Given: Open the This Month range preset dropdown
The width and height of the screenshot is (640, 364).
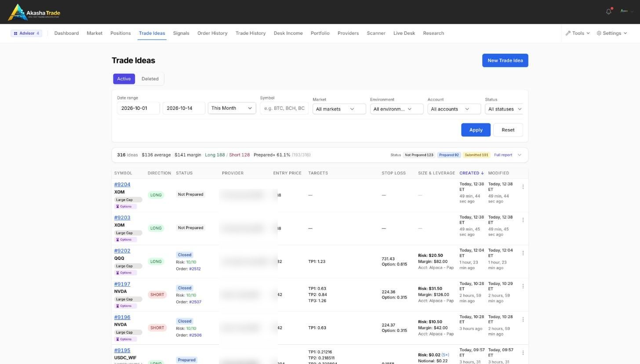Looking at the screenshot, I should [232, 108].
